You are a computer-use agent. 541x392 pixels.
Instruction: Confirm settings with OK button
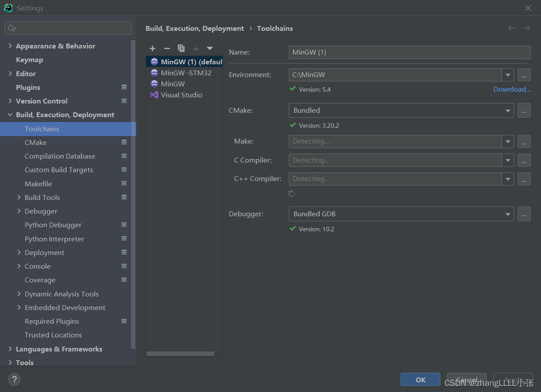(x=420, y=380)
